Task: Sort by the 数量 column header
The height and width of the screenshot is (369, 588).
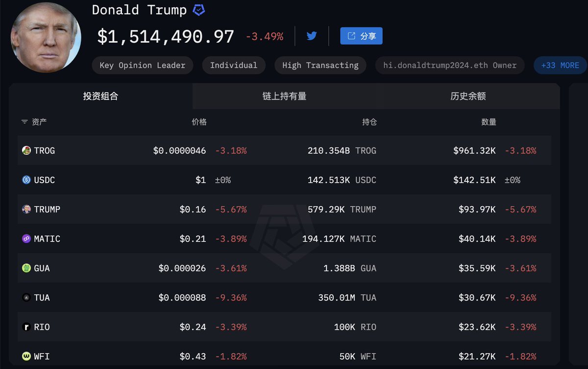Action: (x=489, y=122)
